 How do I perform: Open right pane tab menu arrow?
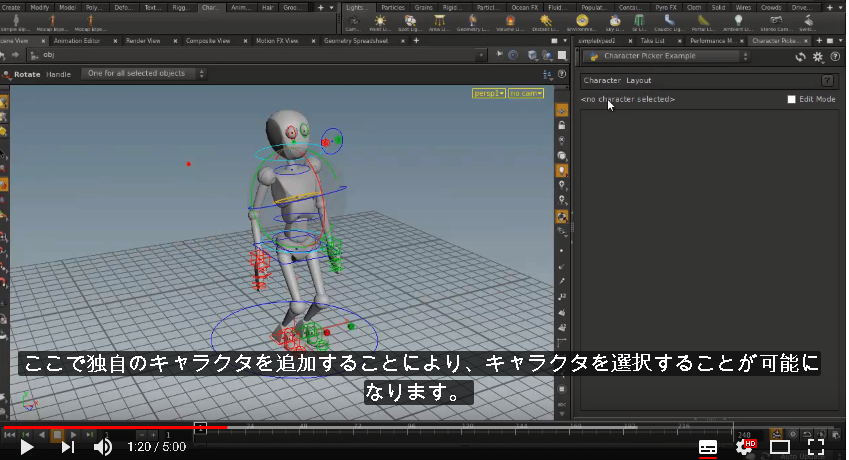pos(840,41)
